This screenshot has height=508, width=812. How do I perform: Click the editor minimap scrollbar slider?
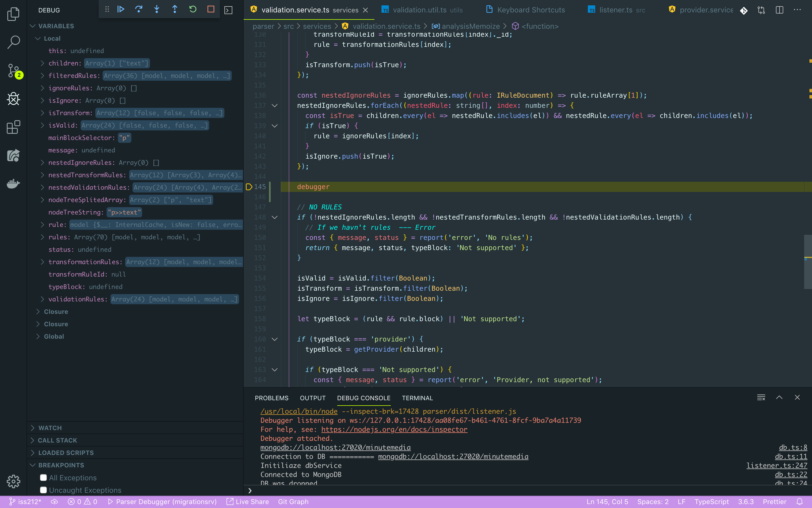click(x=808, y=262)
